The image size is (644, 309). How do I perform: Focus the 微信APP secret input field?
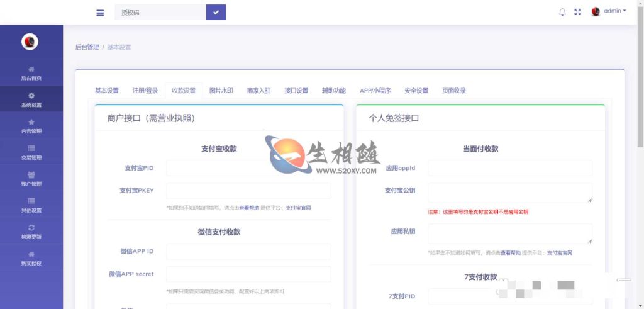pos(248,274)
